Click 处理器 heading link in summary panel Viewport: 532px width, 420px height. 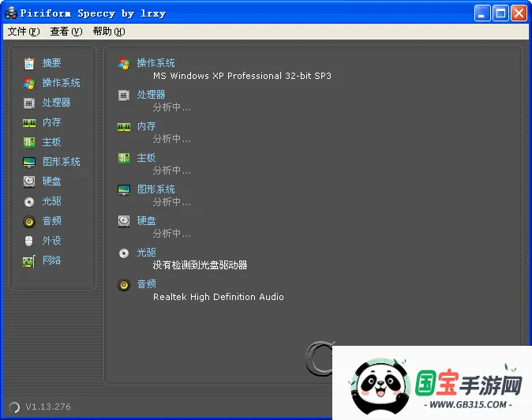pos(151,94)
